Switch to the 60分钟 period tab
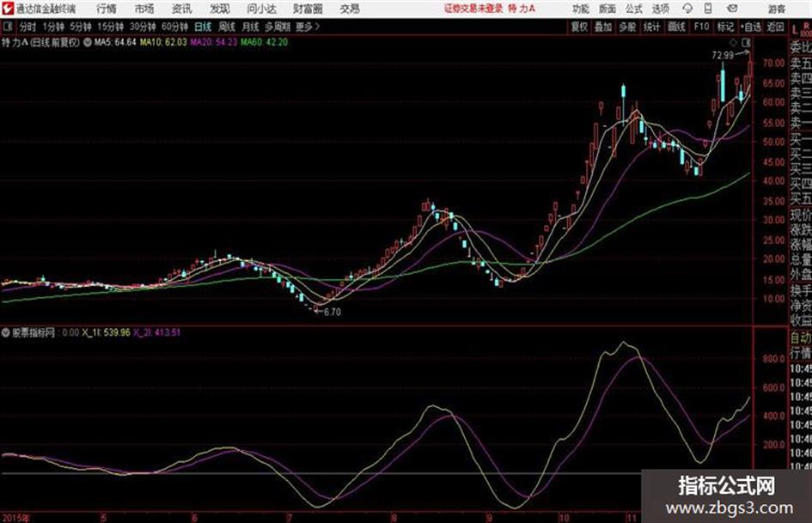The height and width of the screenshot is (523, 812). 175,27
